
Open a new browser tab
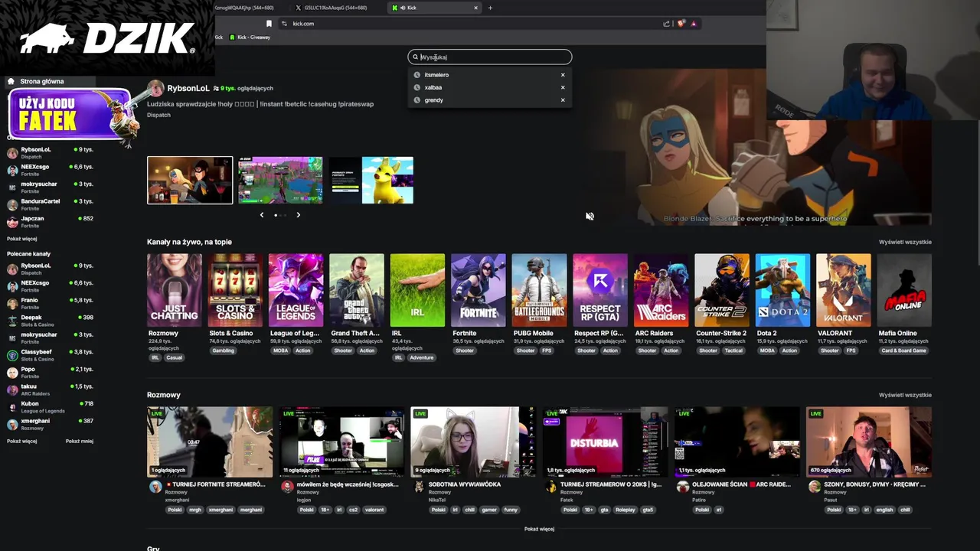(490, 8)
